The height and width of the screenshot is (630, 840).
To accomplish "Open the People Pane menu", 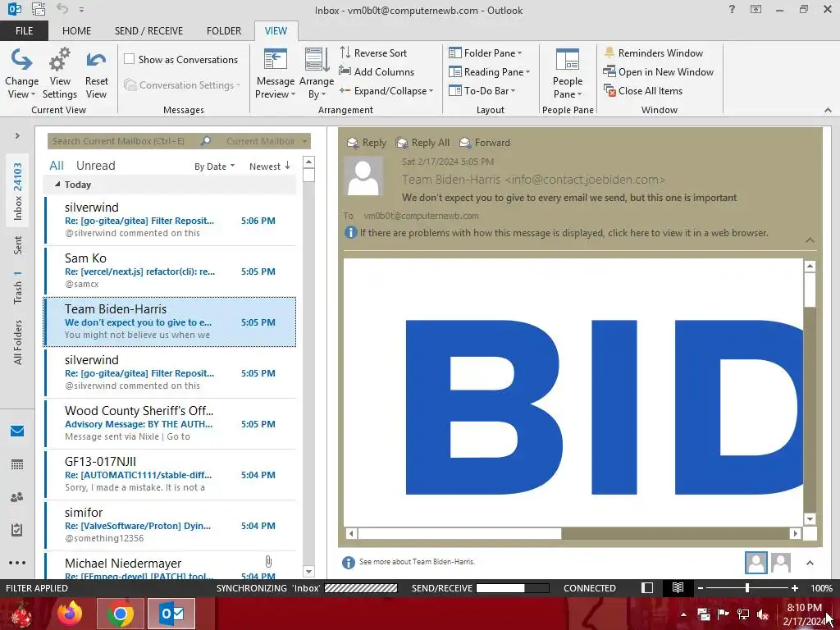I will [568, 73].
